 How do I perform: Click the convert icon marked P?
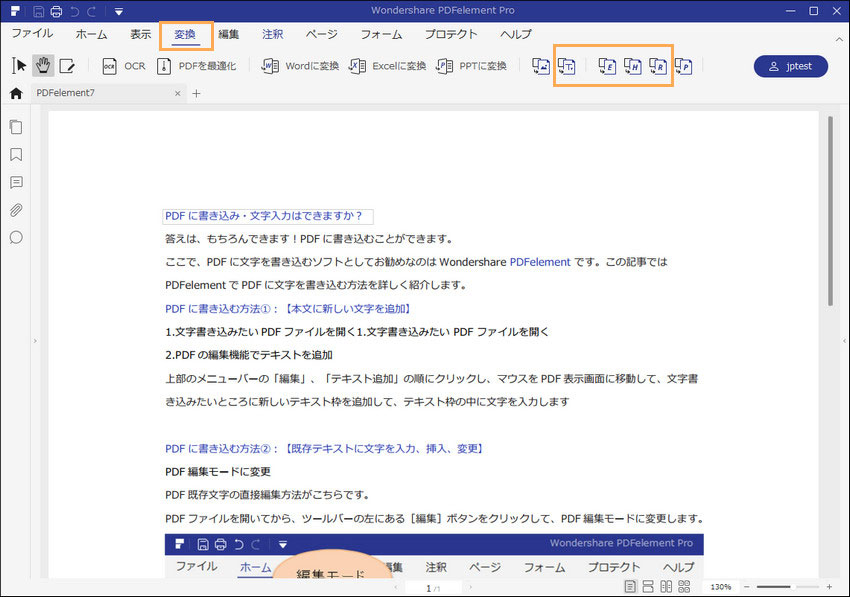point(684,66)
